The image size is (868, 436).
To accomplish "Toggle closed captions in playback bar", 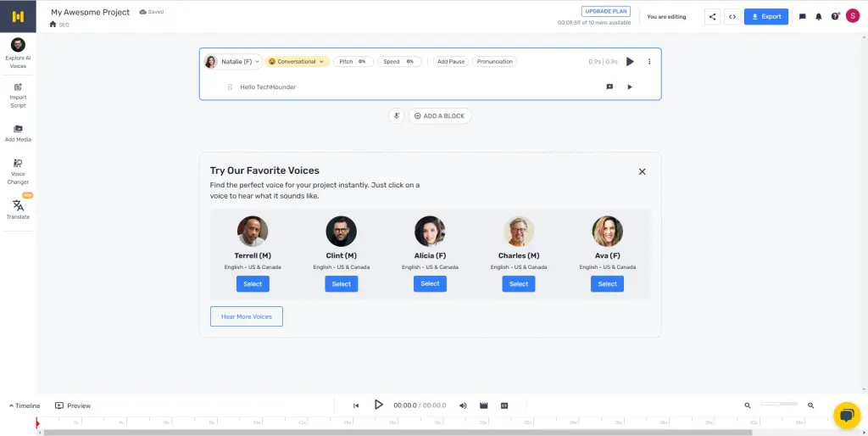I will pyautogui.click(x=504, y=405).
